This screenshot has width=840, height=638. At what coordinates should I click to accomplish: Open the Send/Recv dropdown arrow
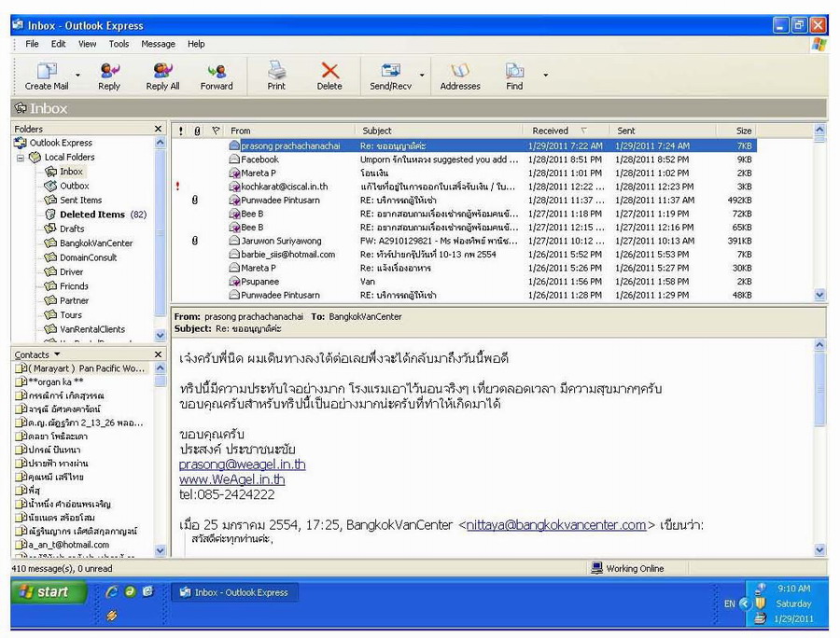422,76
